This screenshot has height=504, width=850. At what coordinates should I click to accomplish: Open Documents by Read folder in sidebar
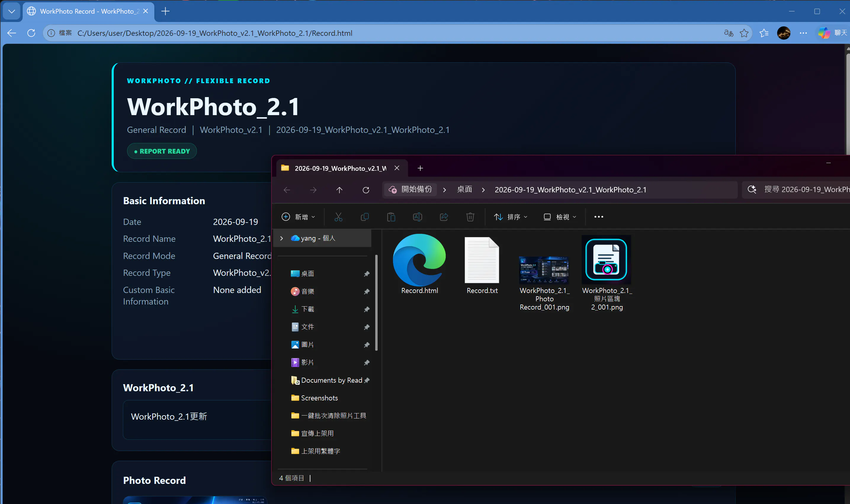(327, 380)
